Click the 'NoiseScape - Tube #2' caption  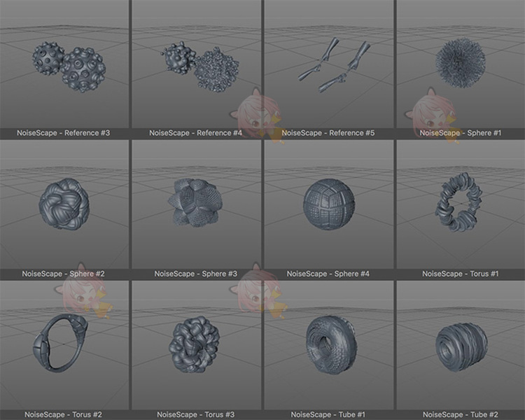[x=461, y=414]
